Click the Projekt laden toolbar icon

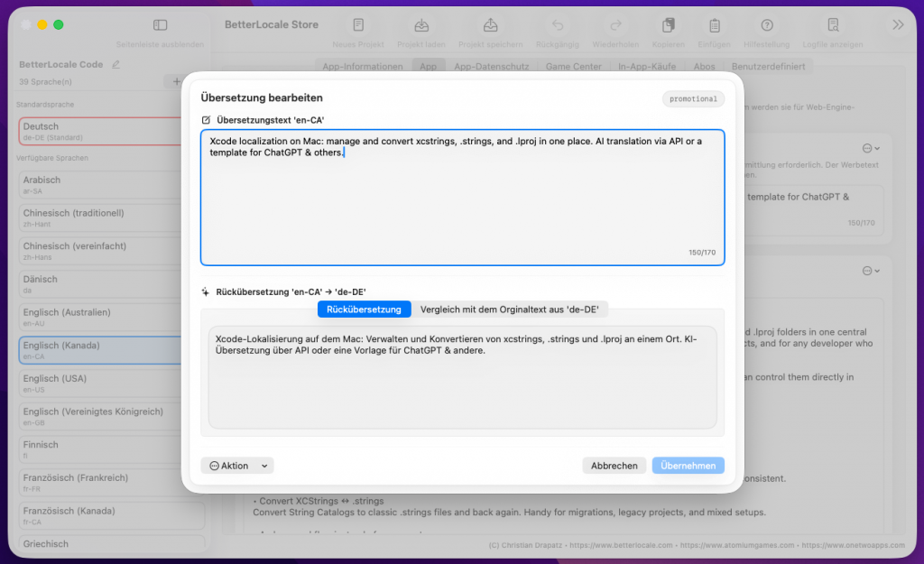[421, 25]
